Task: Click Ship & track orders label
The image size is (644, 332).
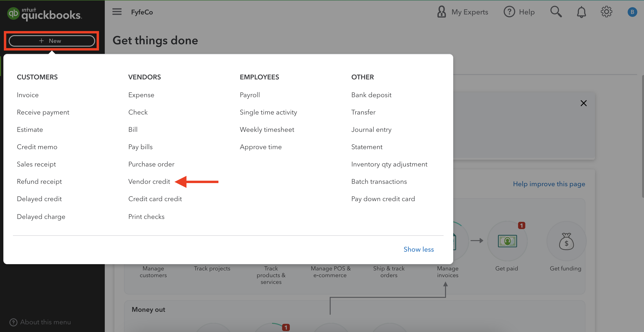Action: click(389, 272)
